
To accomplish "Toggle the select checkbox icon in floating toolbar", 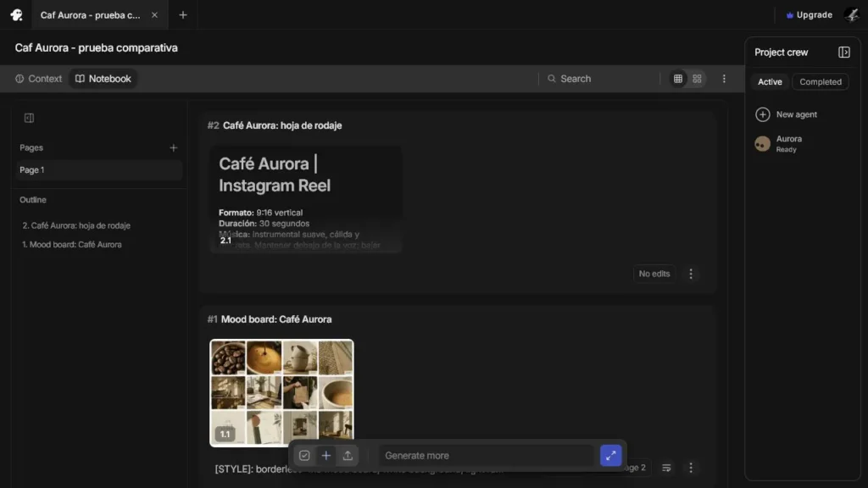I will click(304, 455).
